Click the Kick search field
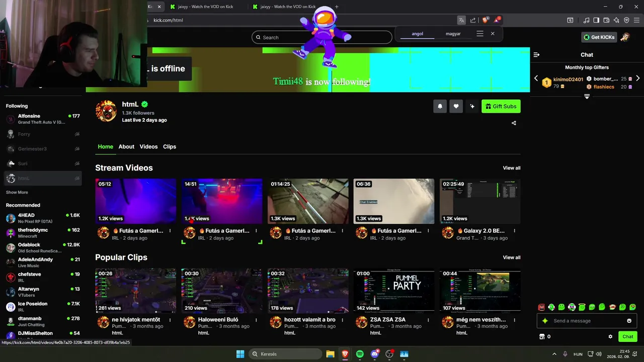This screenshot has height=362, width=644. point(322,37)
